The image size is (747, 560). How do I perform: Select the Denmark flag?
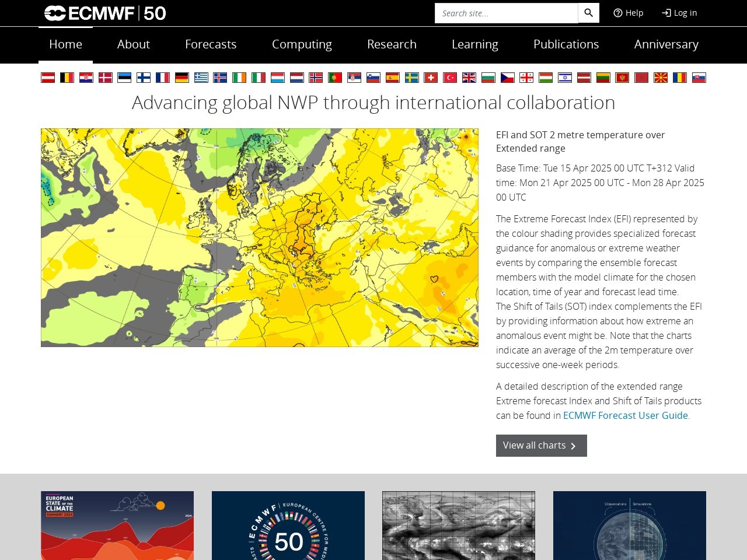[x=106, y=78]
